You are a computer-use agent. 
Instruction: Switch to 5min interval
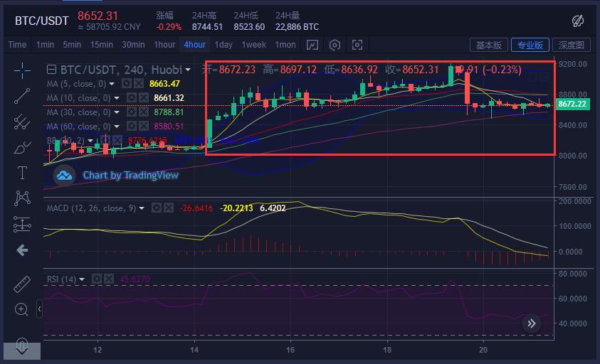coord(72,45)
